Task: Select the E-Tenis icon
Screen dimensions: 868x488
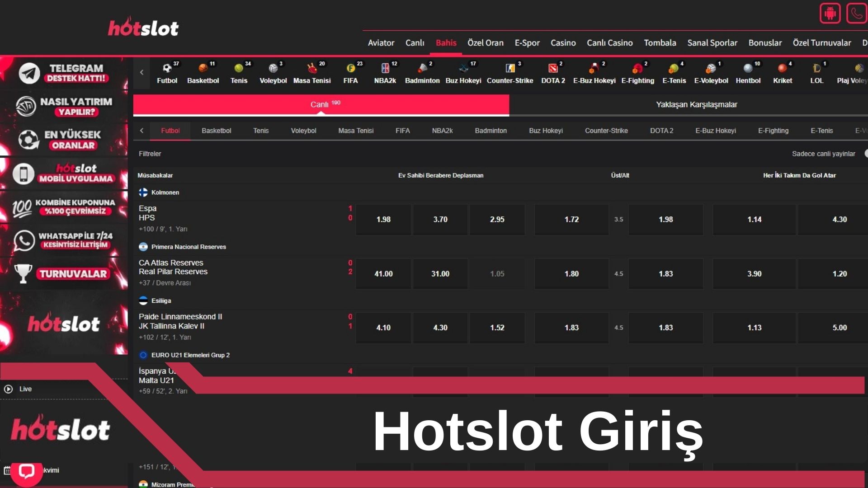Action: coord(674,68)
